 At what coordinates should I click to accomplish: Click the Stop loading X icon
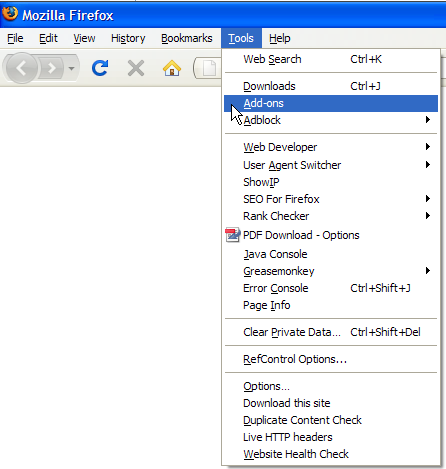coord(136,68)
